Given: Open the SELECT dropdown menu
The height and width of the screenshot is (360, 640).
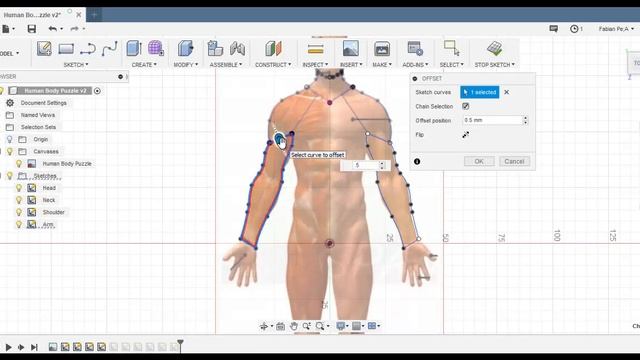Looking at the screenshot, I should pyautogui.click(x=451, y=65).
